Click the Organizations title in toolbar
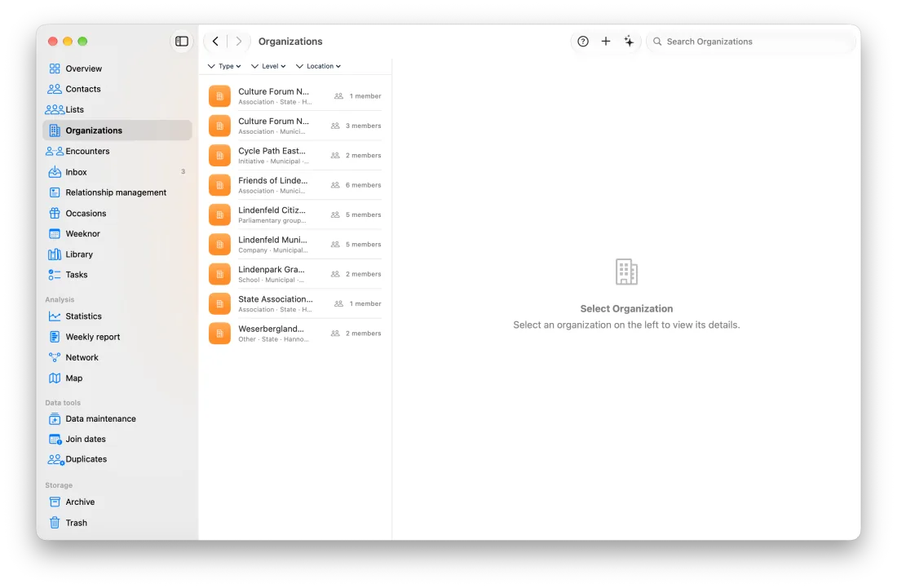 pos(290,41)
